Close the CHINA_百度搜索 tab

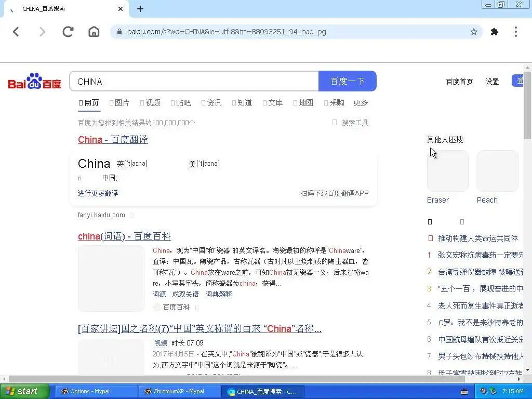121,9
